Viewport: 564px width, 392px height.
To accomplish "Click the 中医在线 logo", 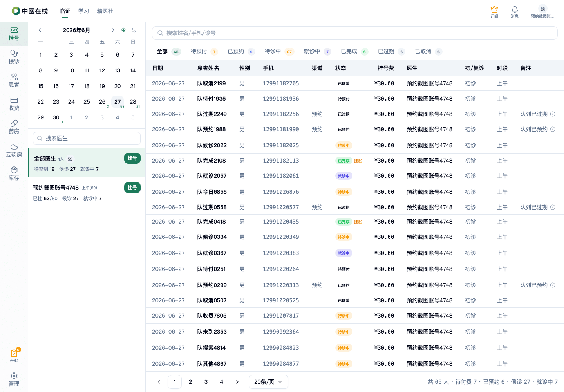I will click(30, 11).
